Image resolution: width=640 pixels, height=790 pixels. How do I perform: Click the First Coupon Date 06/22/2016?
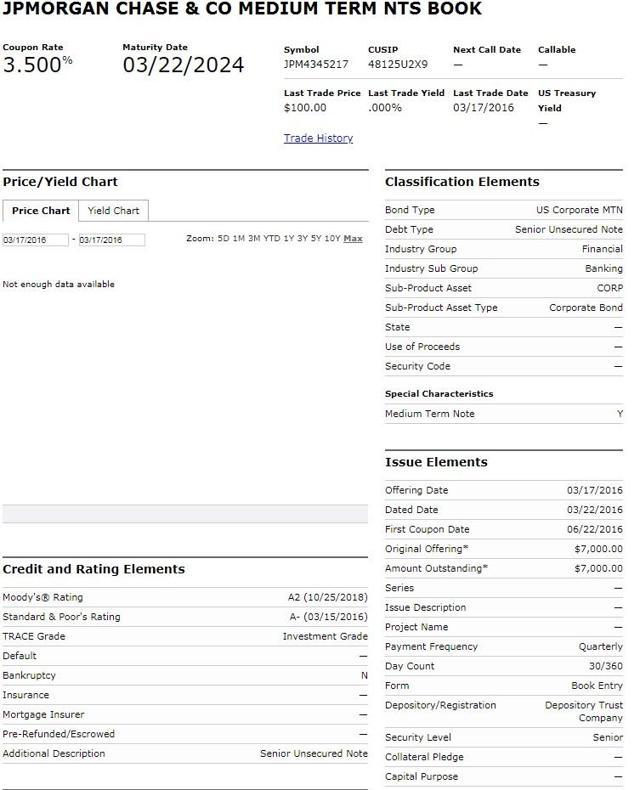click(595, 530)
